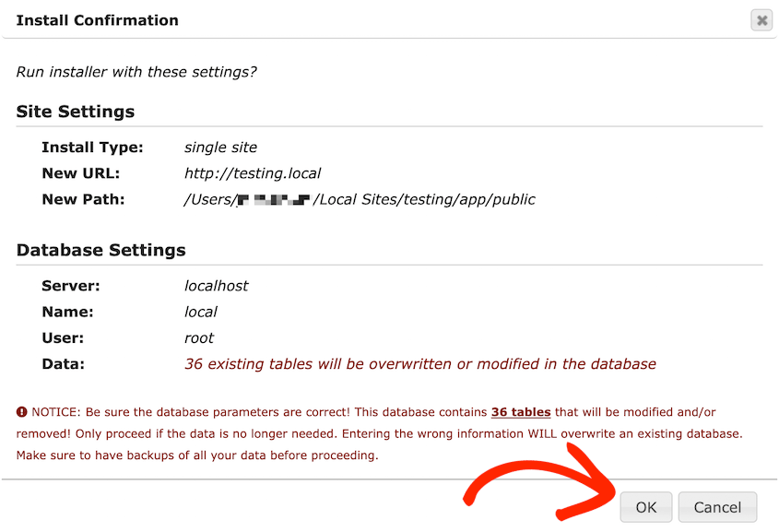Click the localhost server value
This screenshot has width=779, height=532.
click(x=217, y=286)
